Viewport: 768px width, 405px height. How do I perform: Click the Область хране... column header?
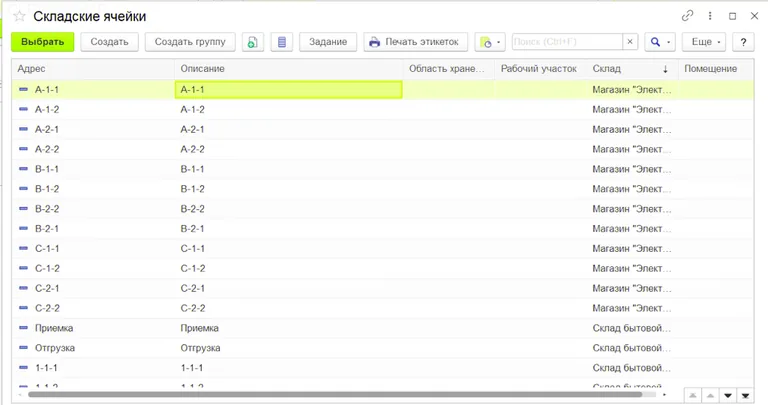[x=449, y=69]
